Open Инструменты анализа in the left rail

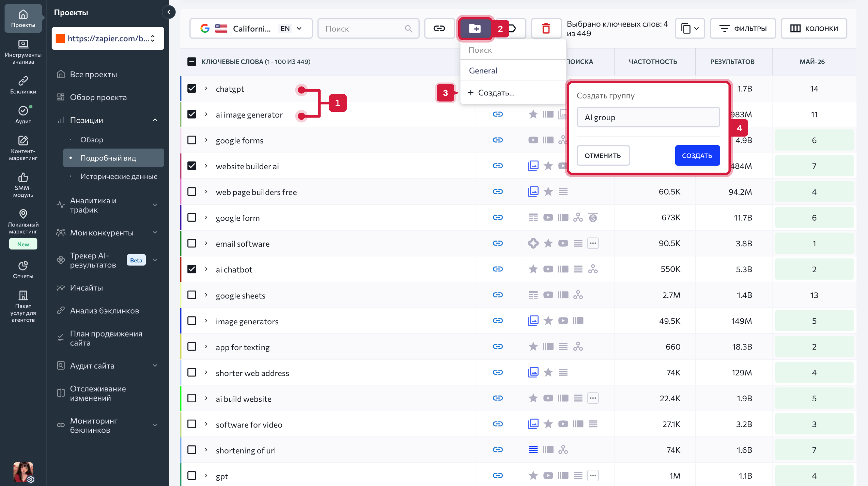(23, 52)
